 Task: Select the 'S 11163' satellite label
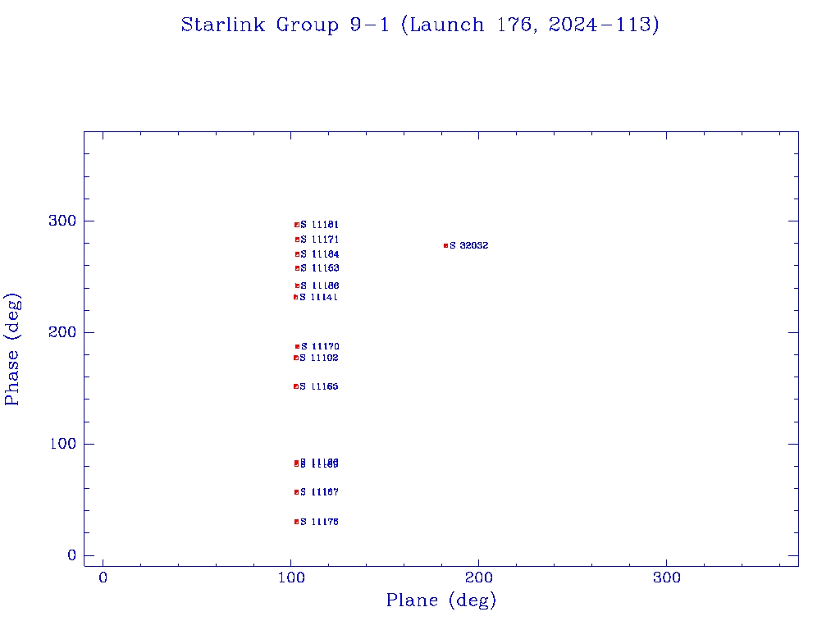(319, 268)
